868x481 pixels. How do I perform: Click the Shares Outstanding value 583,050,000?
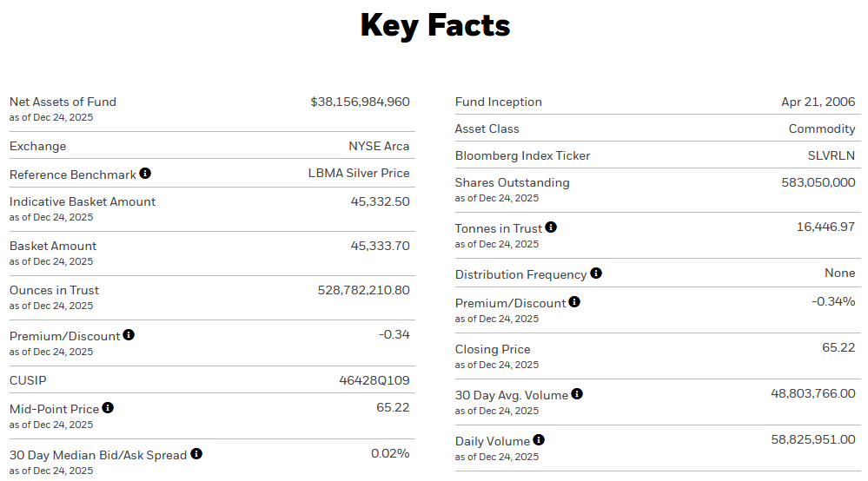pos(818,182)
